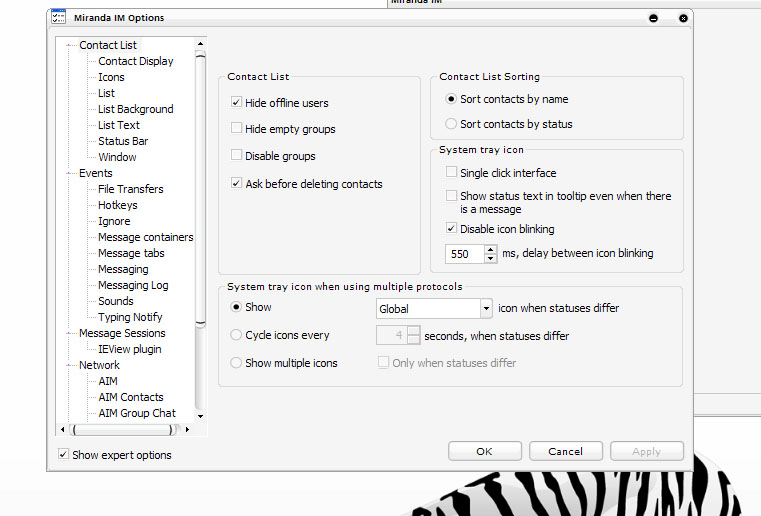Increase the icon blinking delay with up arrow
Image resolution: width=761 pixels, height=516 pixels.
click(x=490, y=249)
